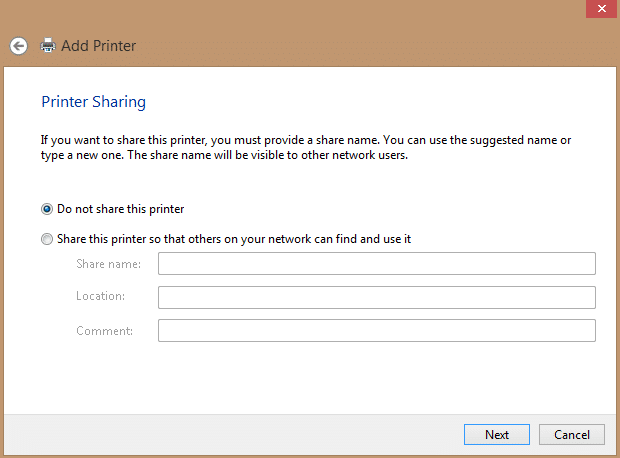Select Do not share this printer radio
Image resolution: width=620 pixels, height=458 pixels.
coord(47,209)
